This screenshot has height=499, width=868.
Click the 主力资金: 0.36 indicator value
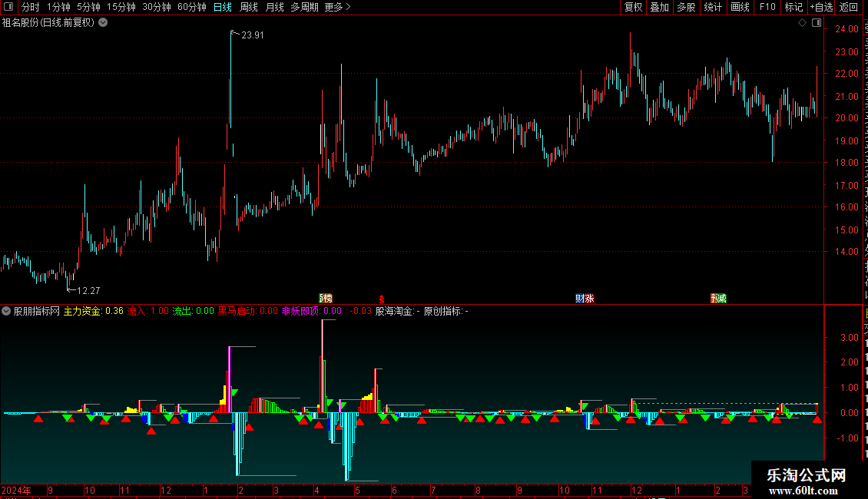[x=93, y=311]
